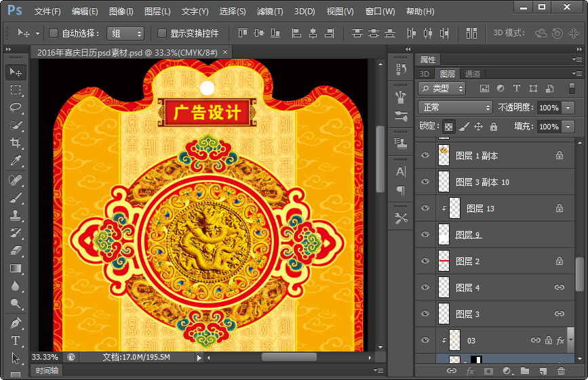
Task: Open the 填充 slider dropdown arrow
Action: tap(568, 127)
